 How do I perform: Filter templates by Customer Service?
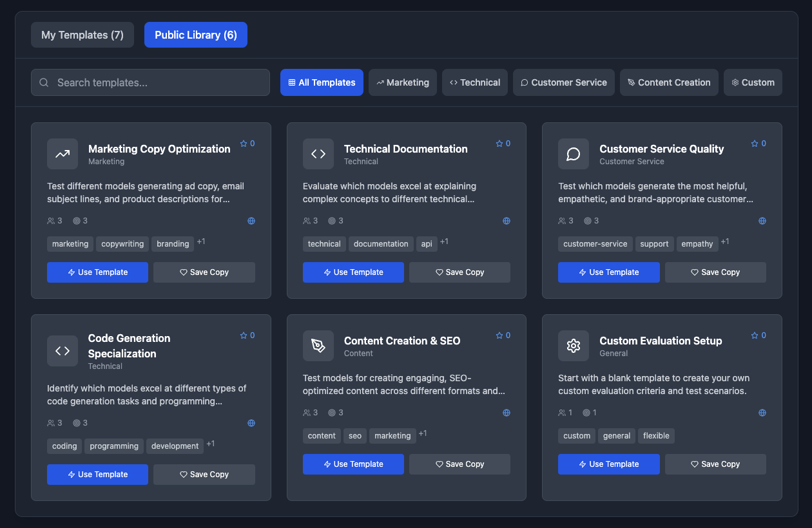[x=564, y=82]
